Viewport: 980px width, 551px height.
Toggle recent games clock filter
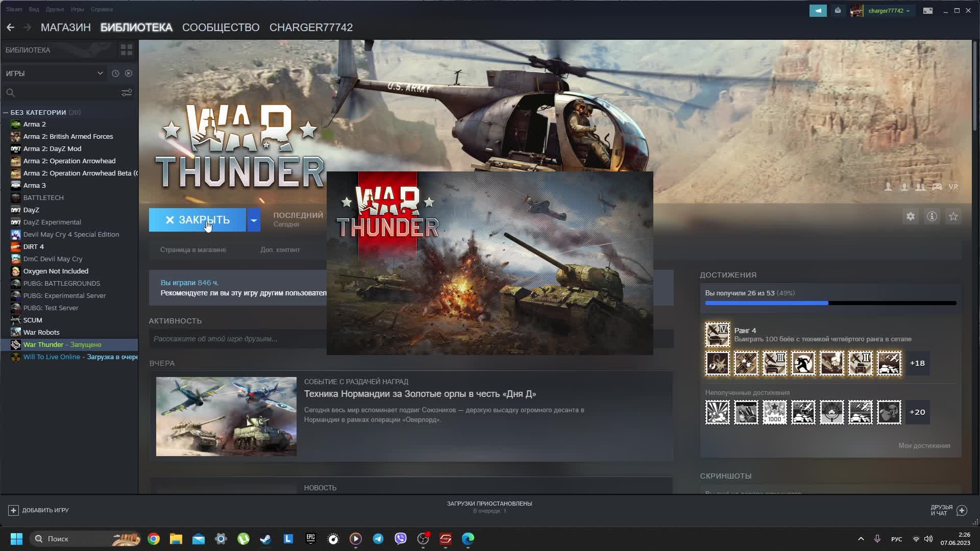(115, 73)
